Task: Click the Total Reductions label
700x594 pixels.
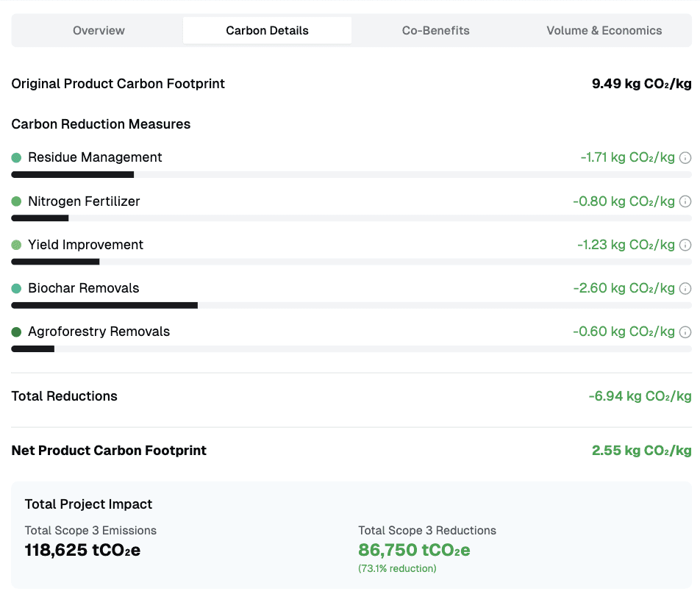Action: [64, 396]
